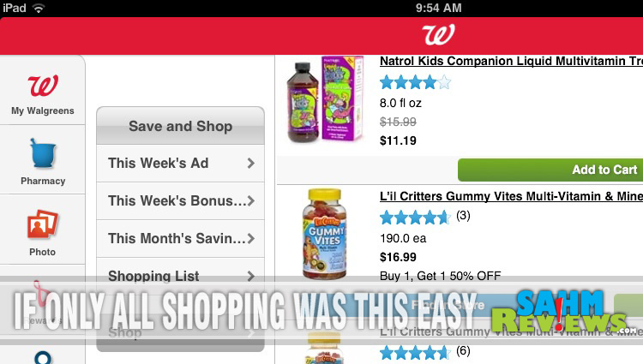Select Shopping List menu item
643x364 pixels.
point(180,277)
